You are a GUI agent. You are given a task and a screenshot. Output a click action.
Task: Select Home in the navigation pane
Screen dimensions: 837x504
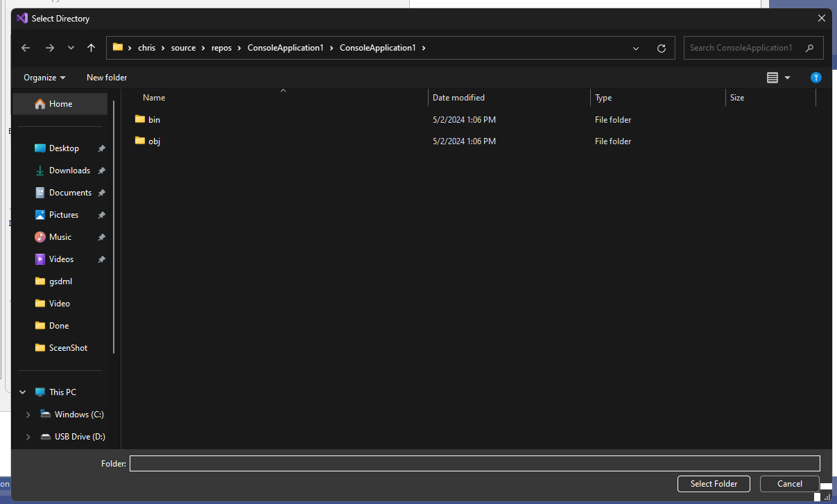60,104
